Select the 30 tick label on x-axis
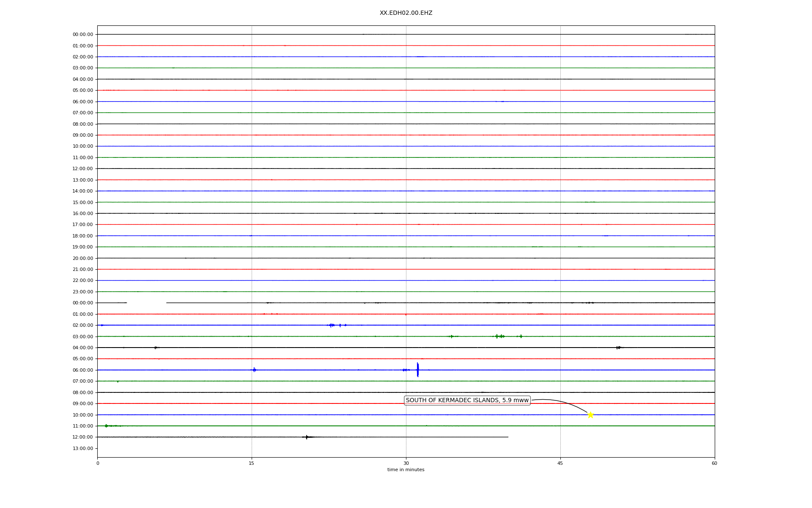This screenshot has height=508, width=812. [x=406, y=464]
